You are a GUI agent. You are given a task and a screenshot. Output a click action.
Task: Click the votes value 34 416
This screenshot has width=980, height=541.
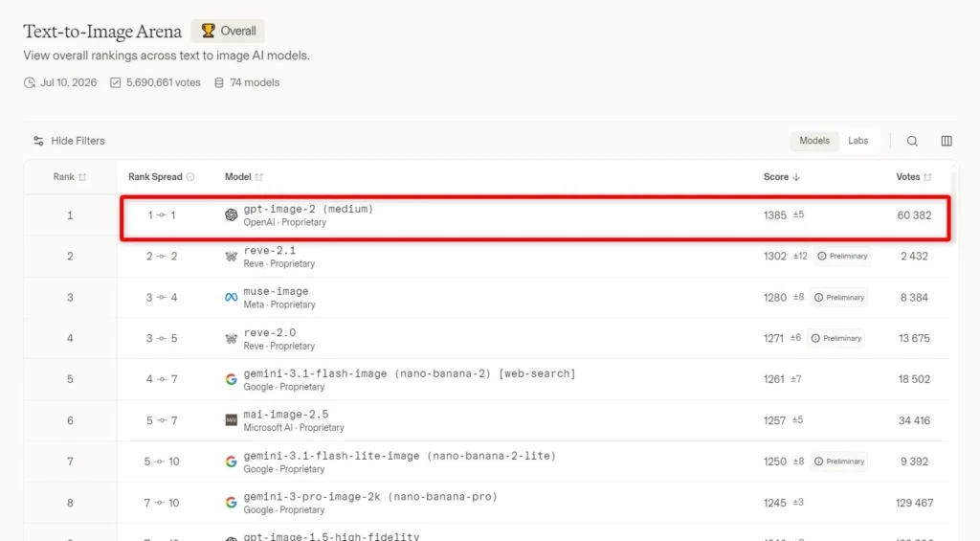[x=914, y=420]
